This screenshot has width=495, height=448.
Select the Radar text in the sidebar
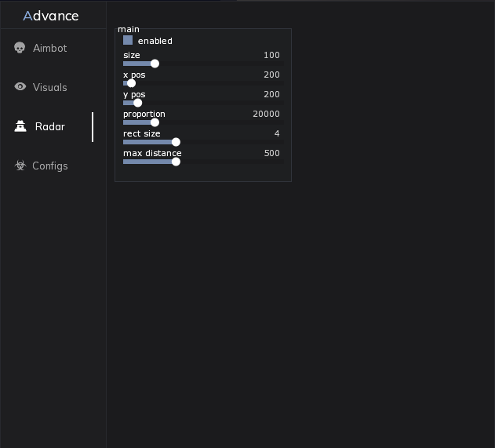tap(50, 127)
